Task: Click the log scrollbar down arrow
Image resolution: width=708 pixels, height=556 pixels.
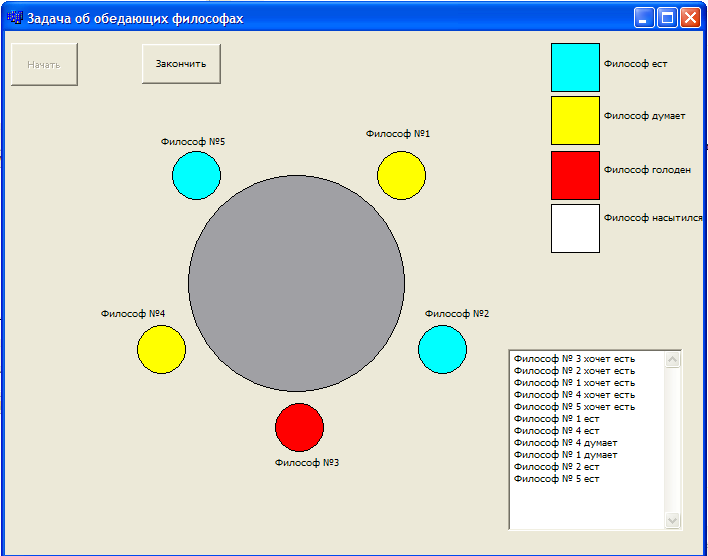Action: [673, 520]
